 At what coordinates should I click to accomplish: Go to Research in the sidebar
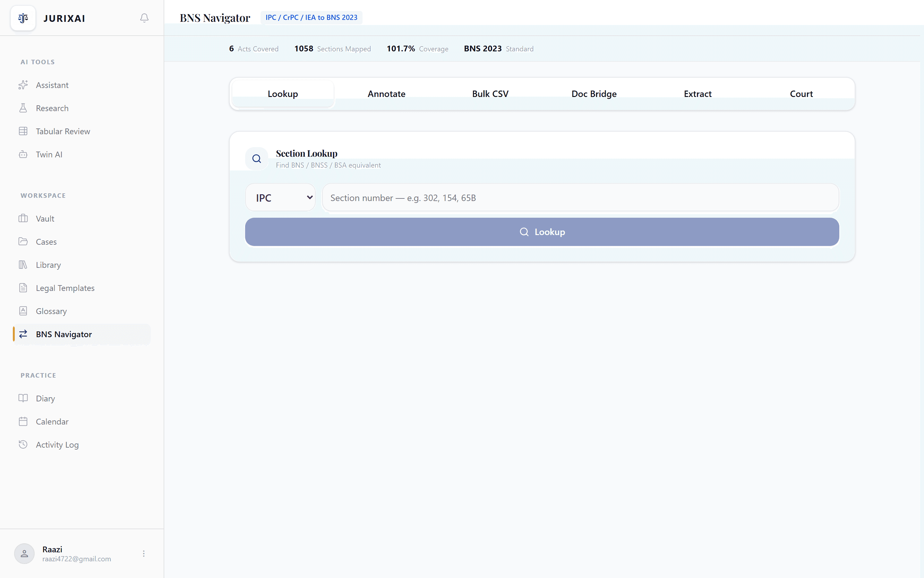(x=82, y=108)
